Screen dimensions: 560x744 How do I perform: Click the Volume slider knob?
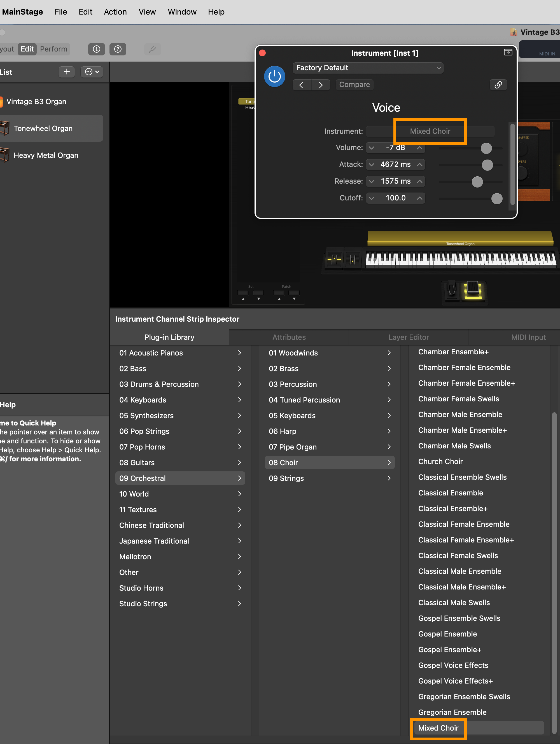pyautogui.click(x=486, y=148)
